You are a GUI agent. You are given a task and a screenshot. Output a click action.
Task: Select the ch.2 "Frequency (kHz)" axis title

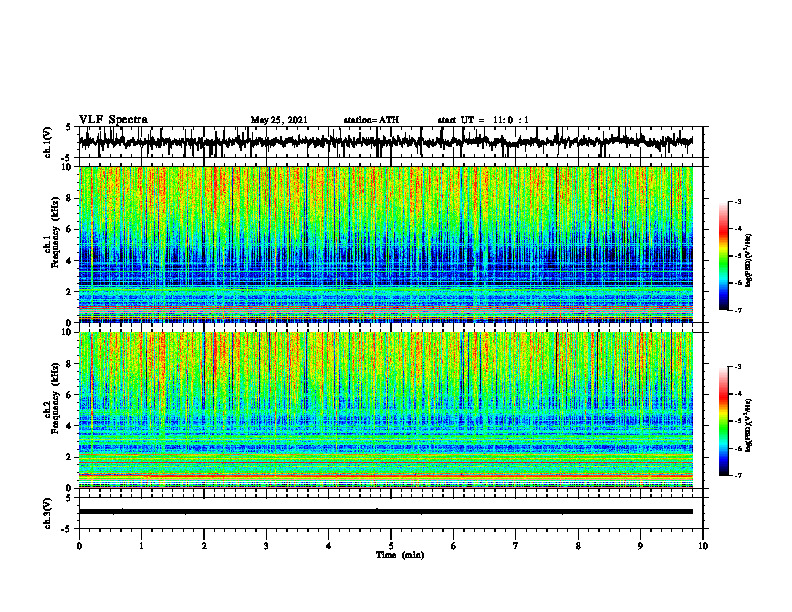56,399
